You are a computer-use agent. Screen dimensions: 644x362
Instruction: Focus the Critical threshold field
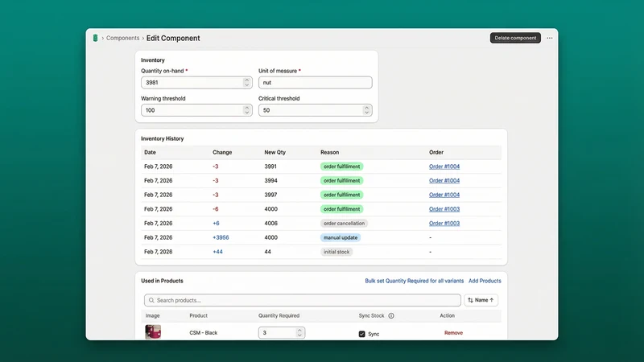tap(315, 110)
